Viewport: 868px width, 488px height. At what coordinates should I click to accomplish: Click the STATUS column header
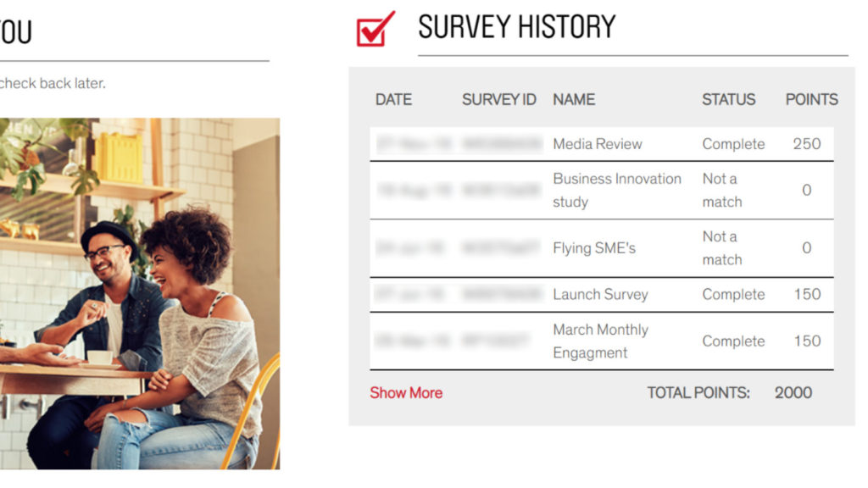(728, 100)
